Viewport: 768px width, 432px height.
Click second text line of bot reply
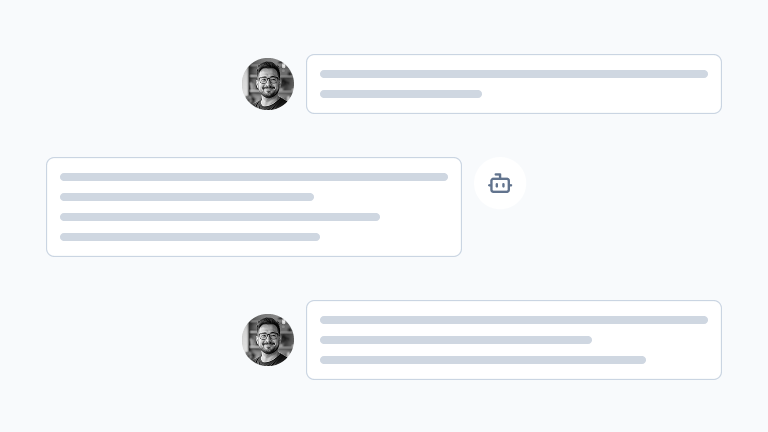pyautogui.click(x=186, y=197)
